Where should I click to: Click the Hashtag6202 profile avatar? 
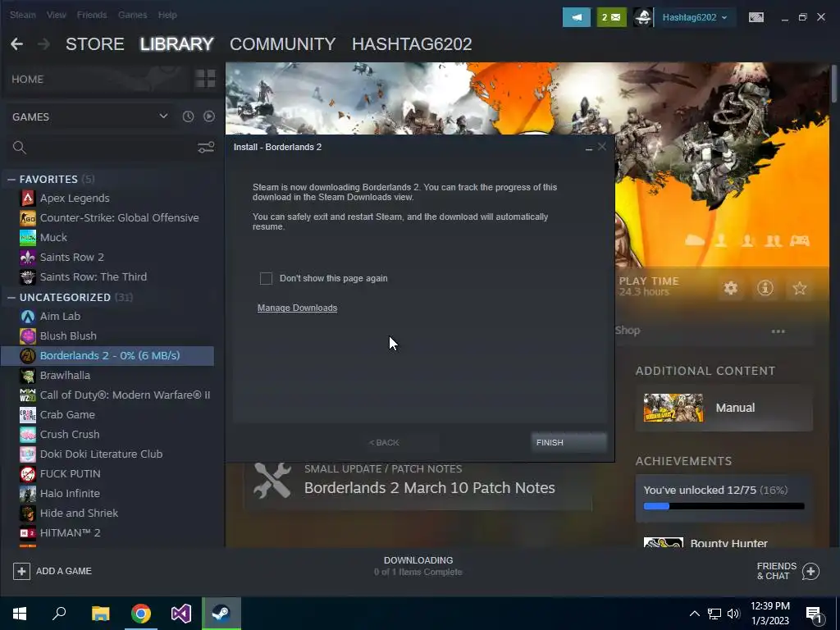[643, 17]
